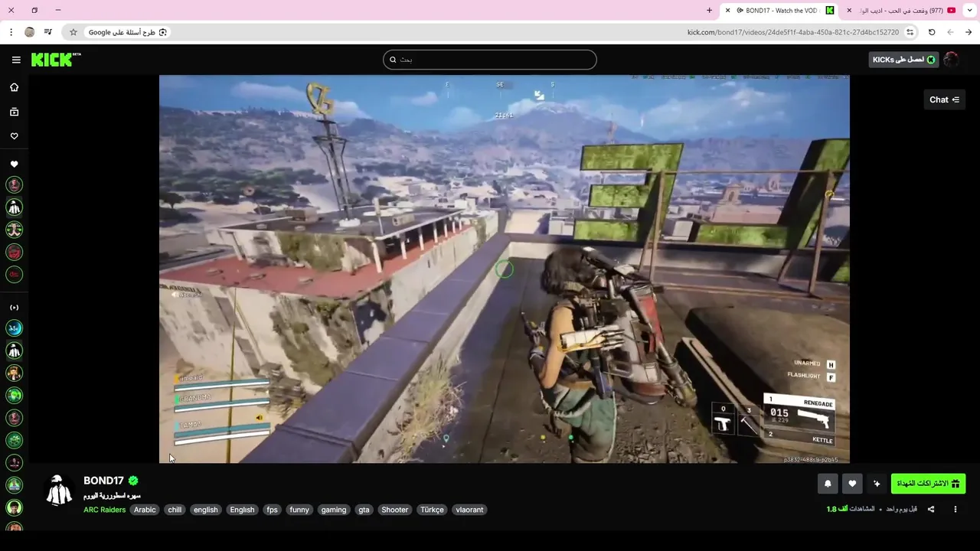The height and width of the screenshot is (551, 980).
Task: Click the notification bell for BOND17
Action: [828, 484]
